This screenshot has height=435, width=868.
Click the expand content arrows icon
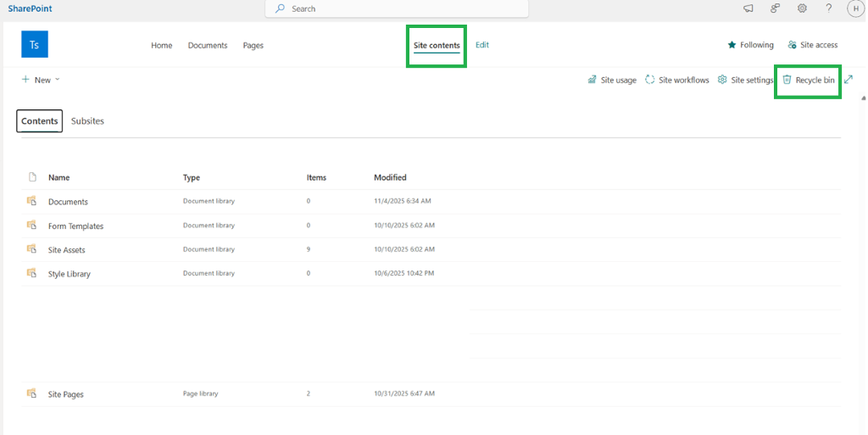tap(849, 80)
